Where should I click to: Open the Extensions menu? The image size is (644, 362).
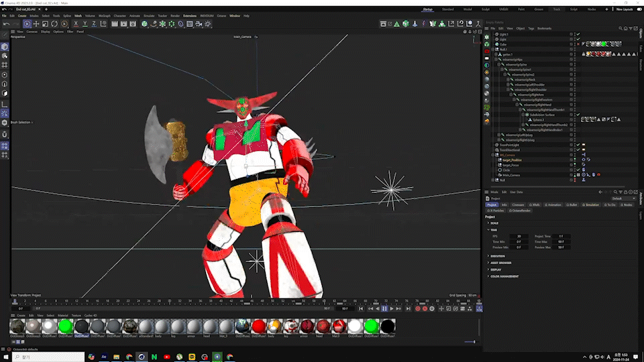(x=190, y=15)
